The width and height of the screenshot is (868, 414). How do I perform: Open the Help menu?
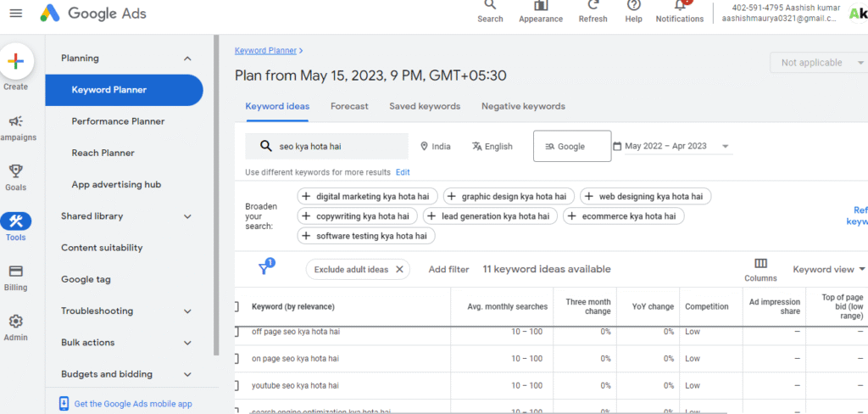633,12
